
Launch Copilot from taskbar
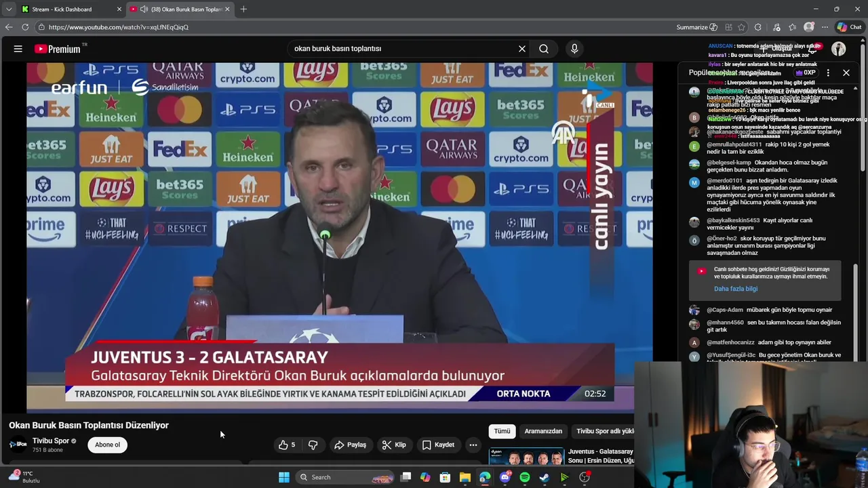pyautogui.click(x=425, y=477)
